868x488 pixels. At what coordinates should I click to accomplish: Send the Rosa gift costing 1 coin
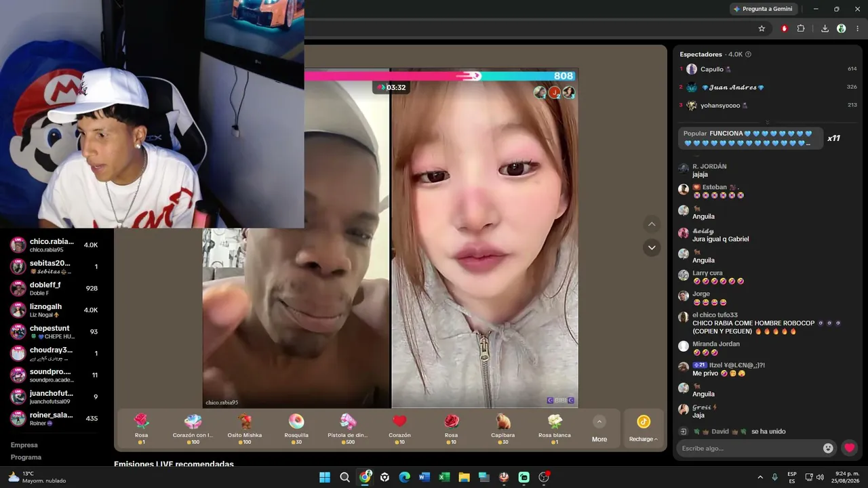pyautogui.click(x=141, y=429)
